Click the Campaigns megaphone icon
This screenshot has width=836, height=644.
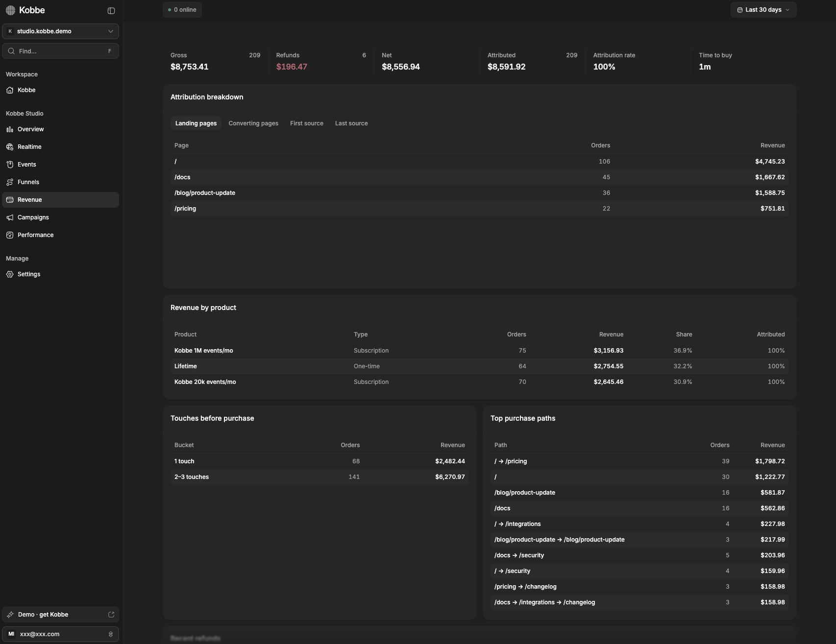click(x=10, y=217)
